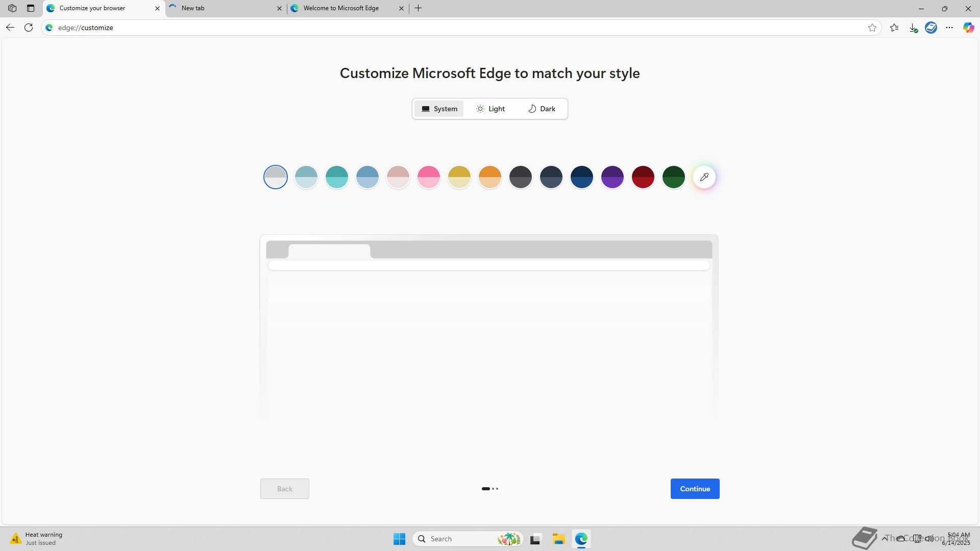This screenshot has width=980, height=551.
Task: Add this page to favorites star
Action: pyautogui.click(x=872, y=28)
